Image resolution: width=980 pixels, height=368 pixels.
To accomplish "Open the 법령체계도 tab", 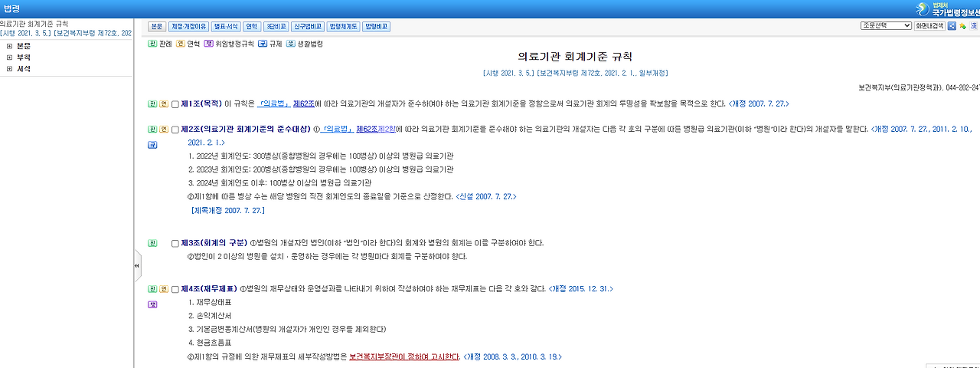I will pos(344,26).
